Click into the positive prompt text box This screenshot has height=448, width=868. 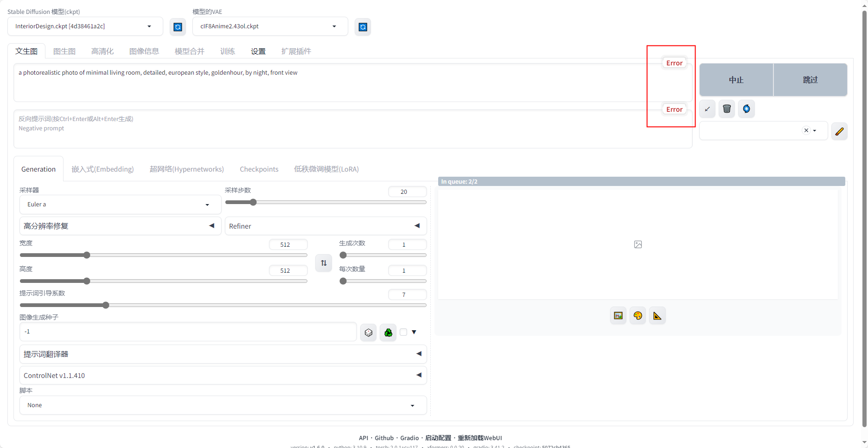click(x=353, y=83)
